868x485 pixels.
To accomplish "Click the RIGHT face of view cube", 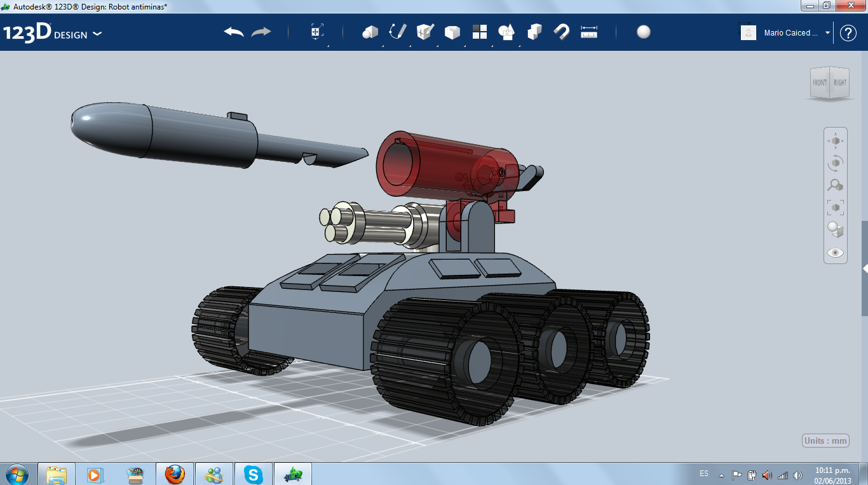I will click(x=840, y=82).
